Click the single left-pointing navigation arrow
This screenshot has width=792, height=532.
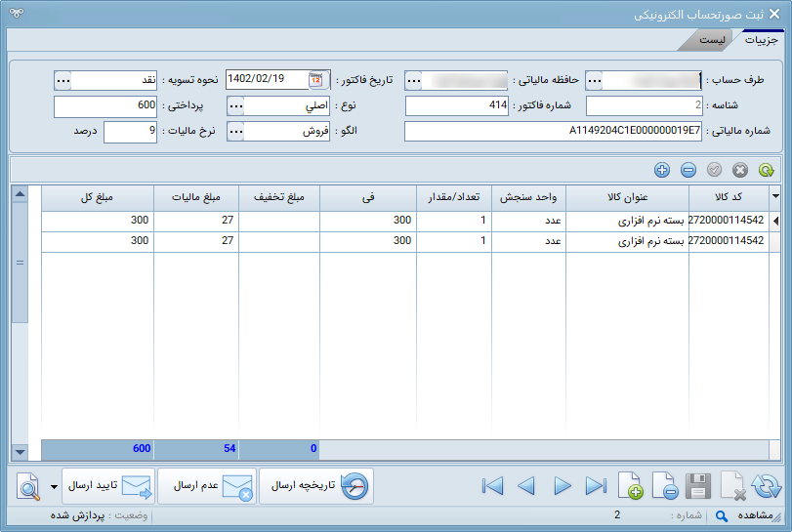click(526, 486)
